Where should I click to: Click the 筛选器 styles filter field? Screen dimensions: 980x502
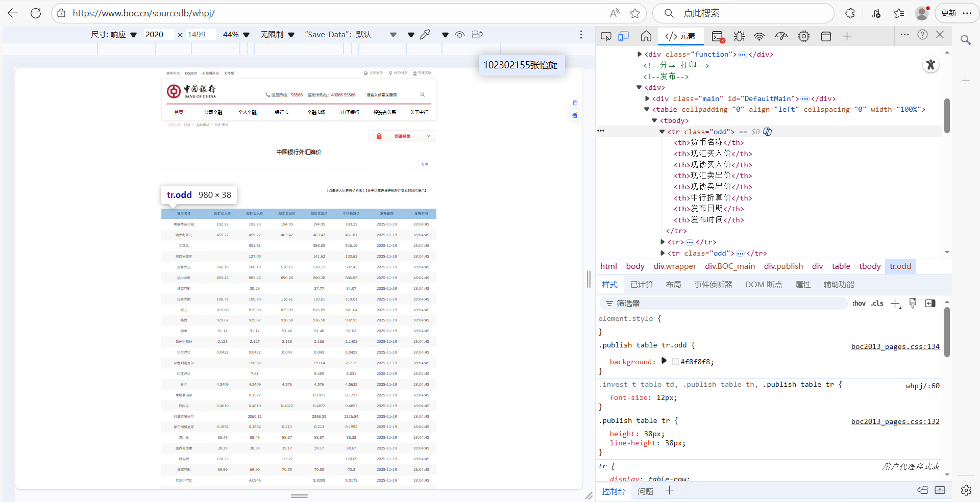(725, 304)
